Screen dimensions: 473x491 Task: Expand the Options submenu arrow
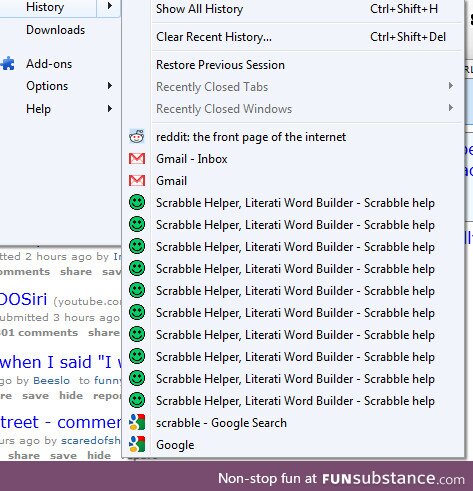110,86
